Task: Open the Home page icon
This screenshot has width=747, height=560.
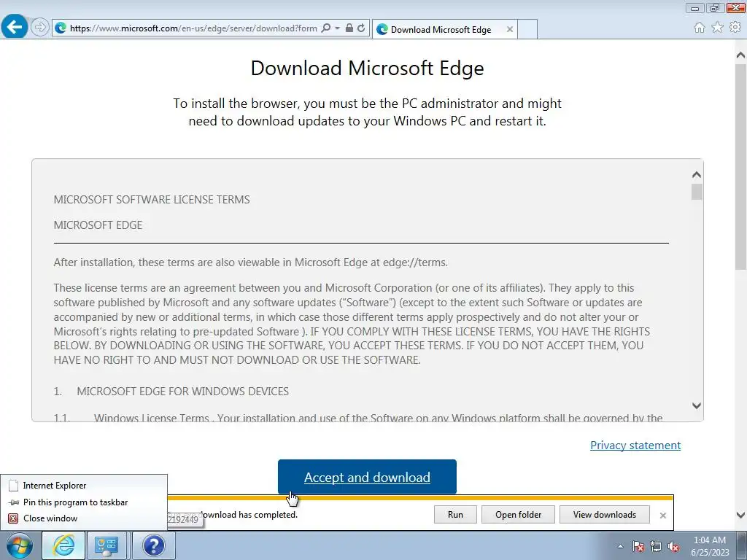Action: (700, 28)
